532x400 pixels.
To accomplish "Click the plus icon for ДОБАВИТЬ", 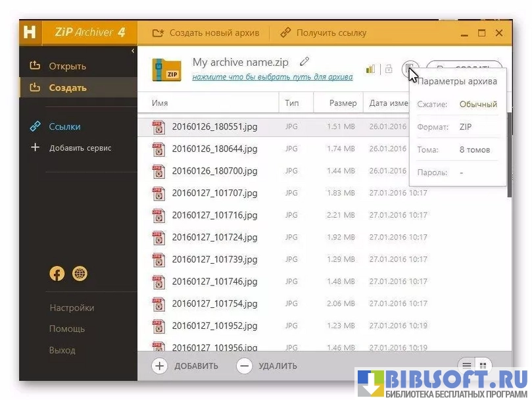I will [159, 366].
